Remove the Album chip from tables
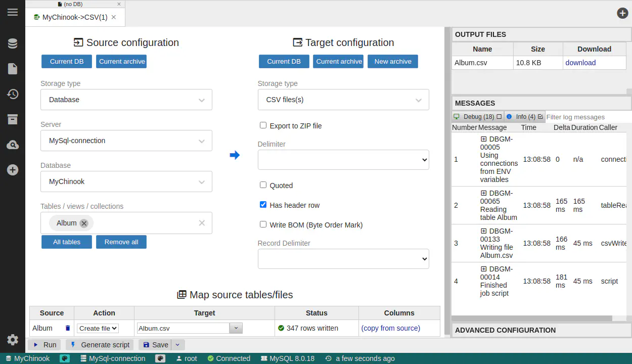This screenshot has height=364, width=632. point(84,223)
